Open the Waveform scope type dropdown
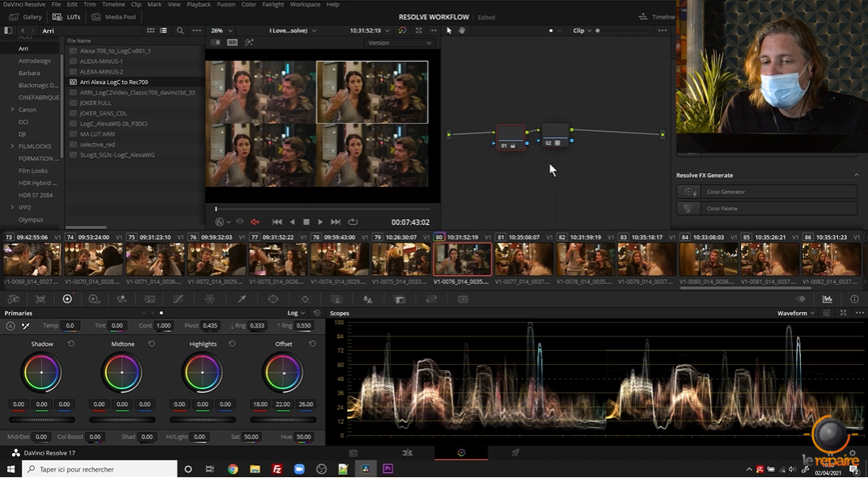The height and width of the screenshot is (478, 868). click(x=796, y=313)
